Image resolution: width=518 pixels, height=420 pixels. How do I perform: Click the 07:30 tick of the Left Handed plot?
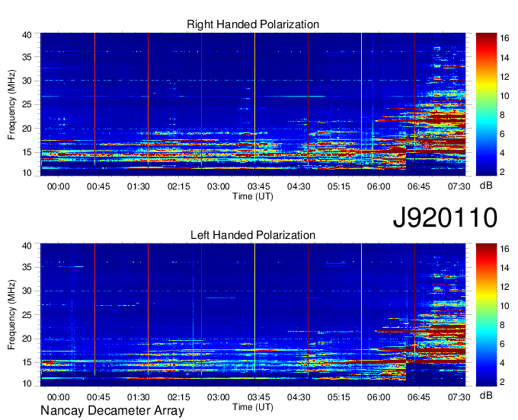459,397
